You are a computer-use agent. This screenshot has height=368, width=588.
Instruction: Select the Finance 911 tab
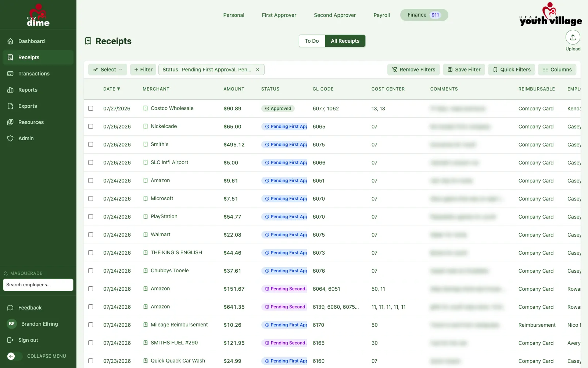click(424, 15)
